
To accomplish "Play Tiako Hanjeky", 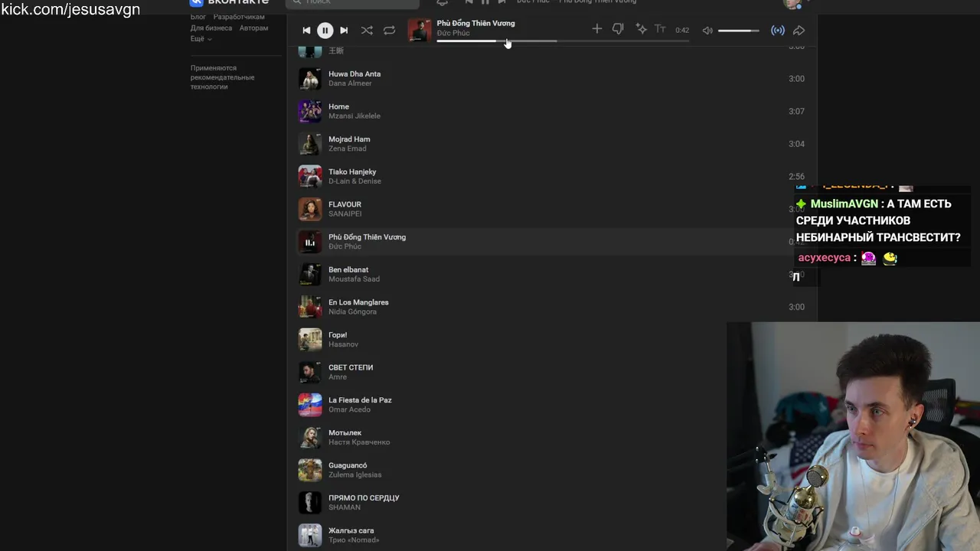I will pos(352,172).
